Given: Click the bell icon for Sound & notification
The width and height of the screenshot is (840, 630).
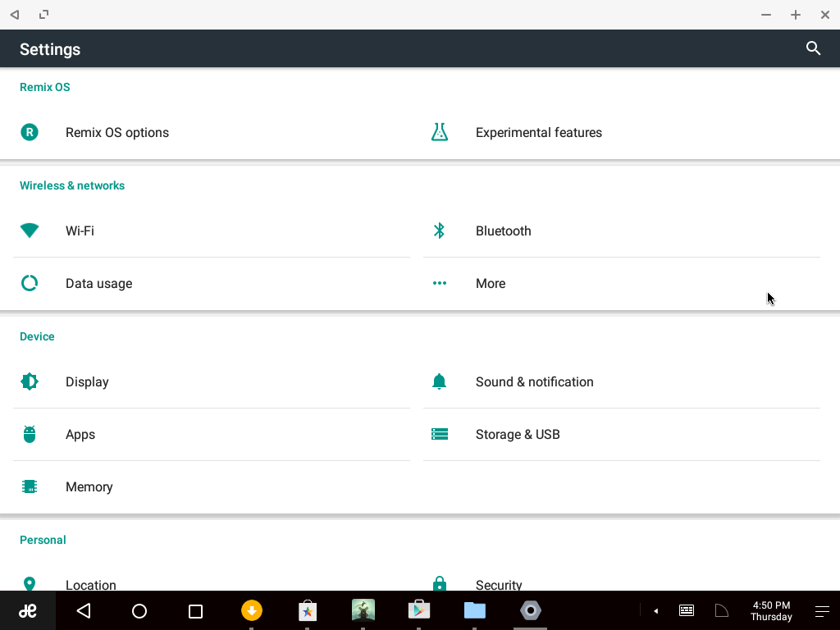Looking at the screenshot, I should [440, 381].
